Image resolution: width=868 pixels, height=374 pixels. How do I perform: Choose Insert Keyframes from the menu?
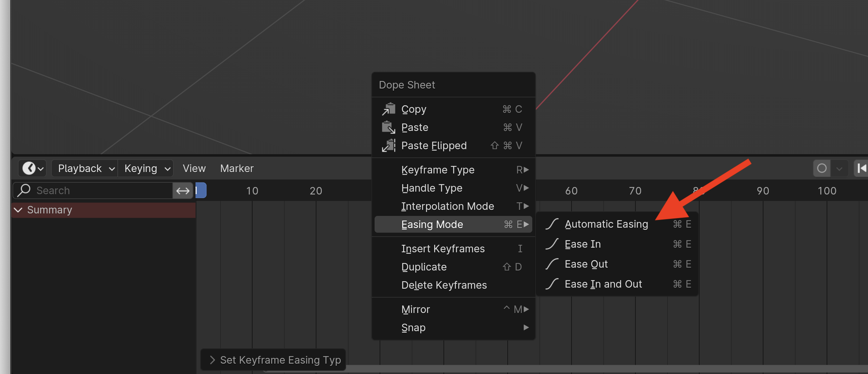[453, 249]
